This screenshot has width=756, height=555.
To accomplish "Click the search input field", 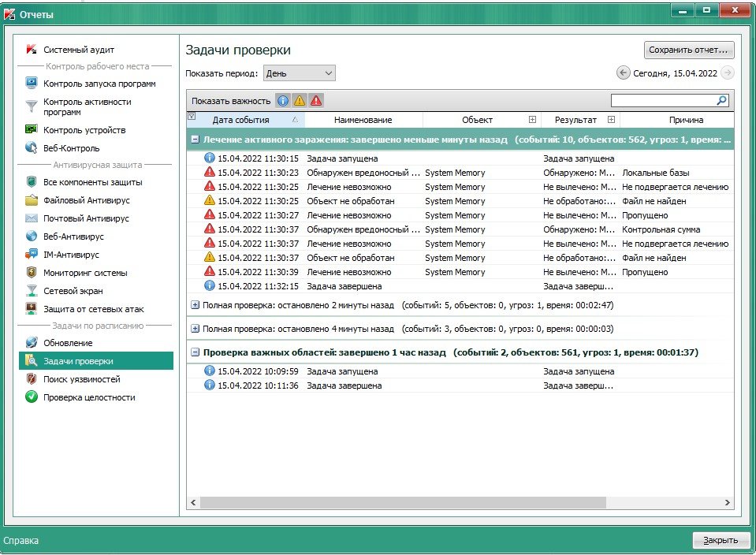I will (x=663, y=101).
